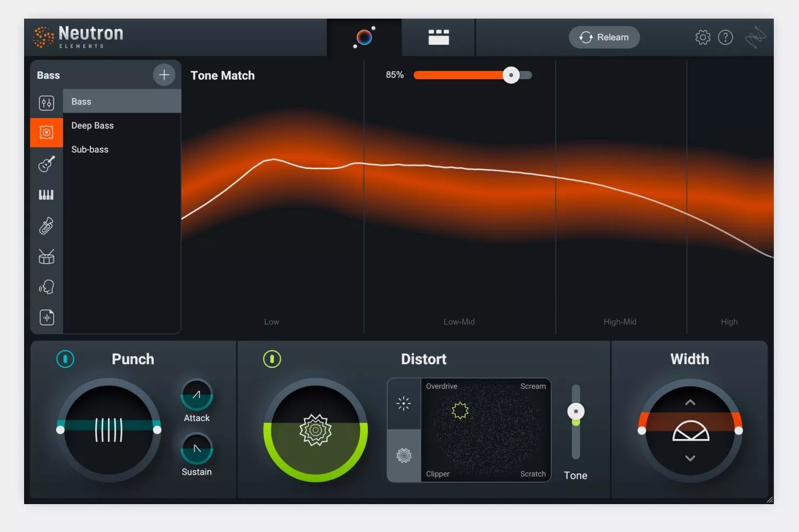The height and width of the screenshot is (532, 799).
Task: Select the keys piano category icon
Action: (x=47, y=195)
